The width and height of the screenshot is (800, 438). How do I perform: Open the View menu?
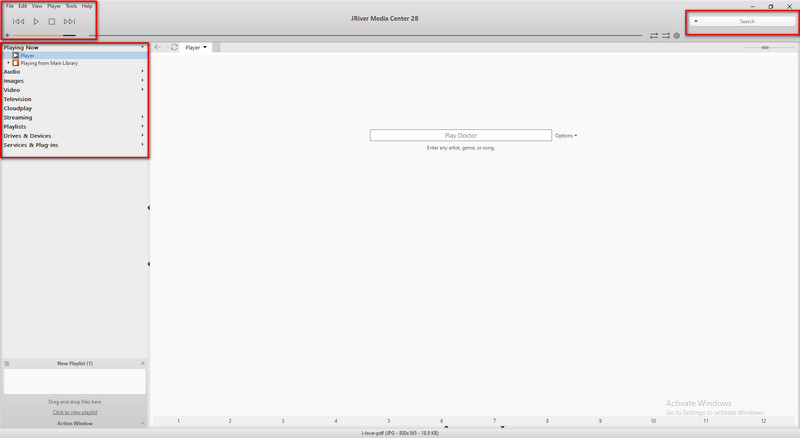tap(37, 6)
